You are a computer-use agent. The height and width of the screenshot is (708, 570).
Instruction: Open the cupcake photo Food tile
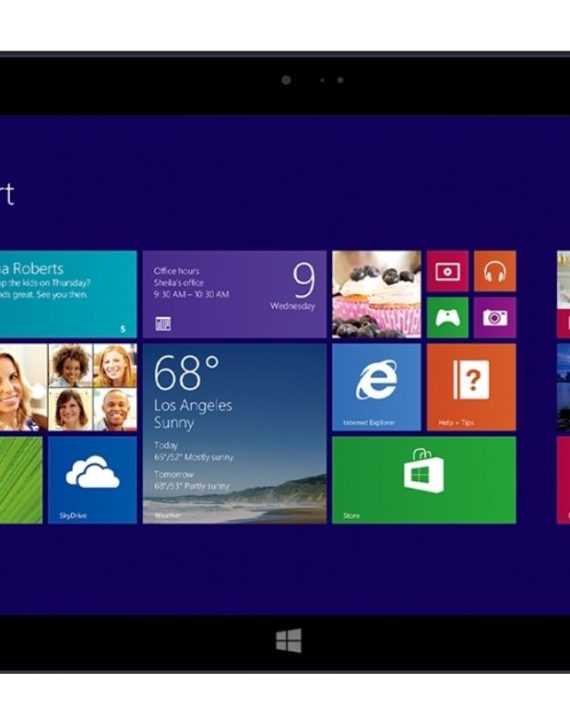point(376,294)
